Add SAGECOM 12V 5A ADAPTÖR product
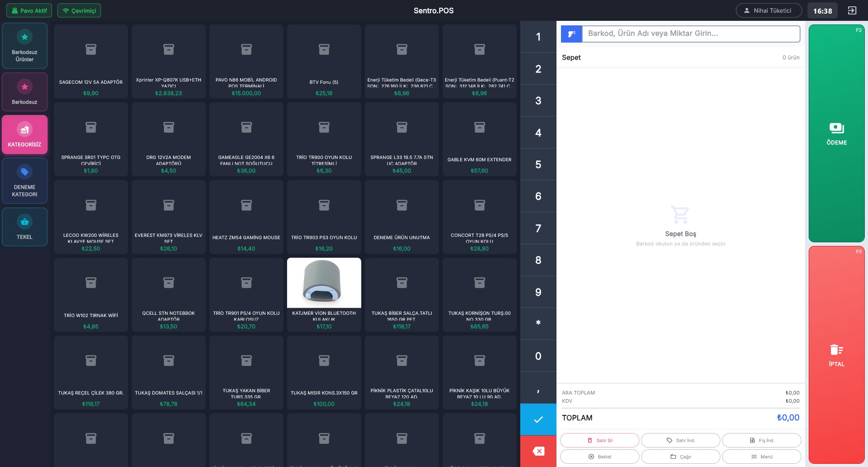 click(91, 62)
